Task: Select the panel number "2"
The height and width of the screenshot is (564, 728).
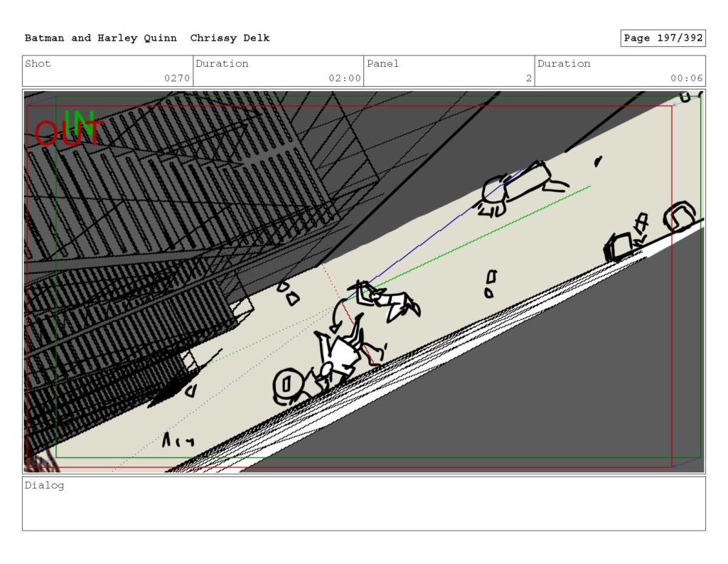Action: point(529,78)
